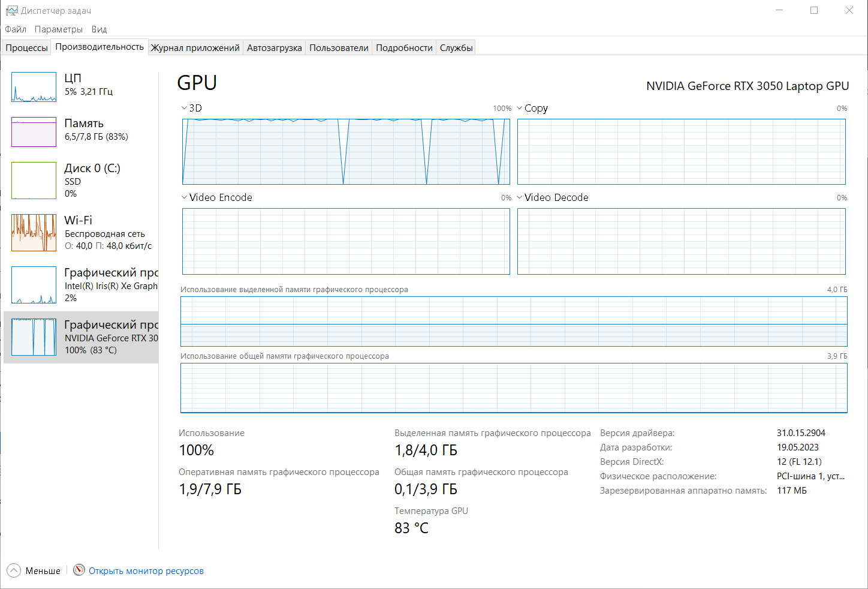Open the Copy engine dropdown

coord(519,108)
